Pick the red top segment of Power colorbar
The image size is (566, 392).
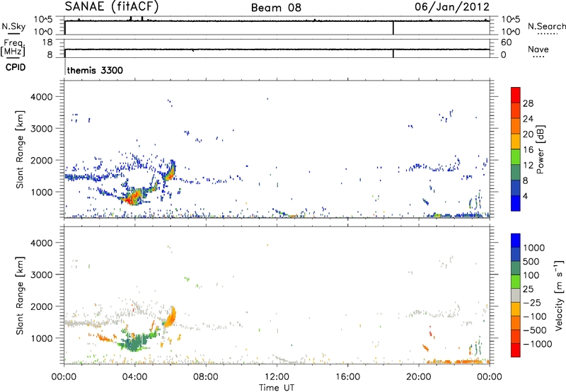[x=516, y=95]
